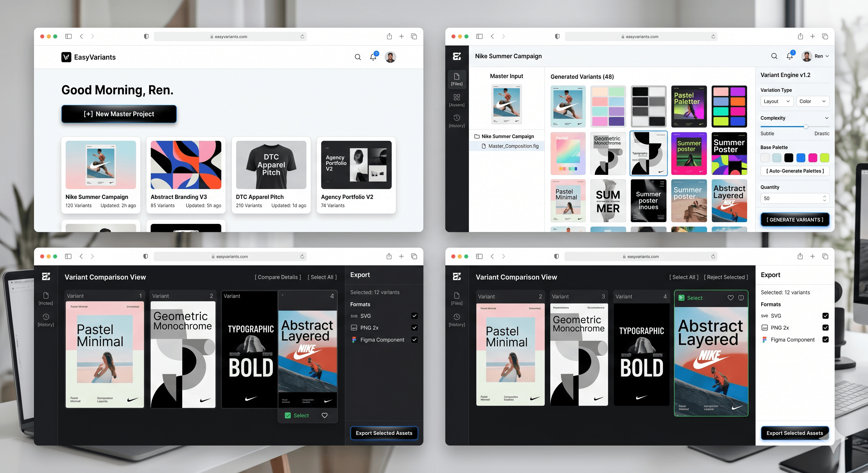Uncheck Figma Component in the dark Export panel
Viewport: 868px width, 473px height.
click(x=415, y=340)
